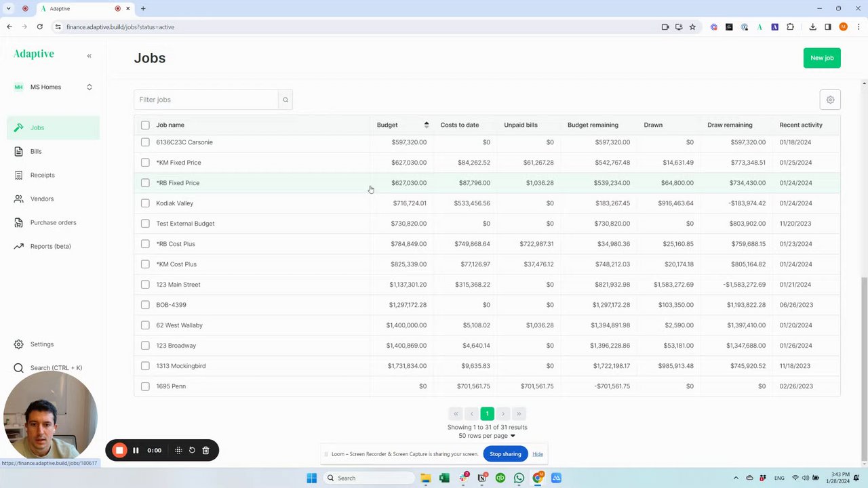The height and width of the screenshot is (488, 868).
Task: Click the browser address bar
Action: [353, 27]
